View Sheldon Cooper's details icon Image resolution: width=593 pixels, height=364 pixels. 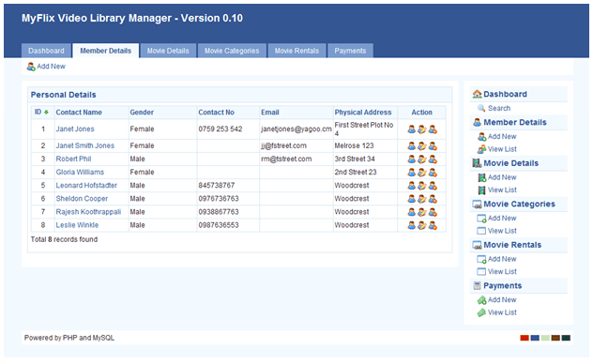(412, 199)
